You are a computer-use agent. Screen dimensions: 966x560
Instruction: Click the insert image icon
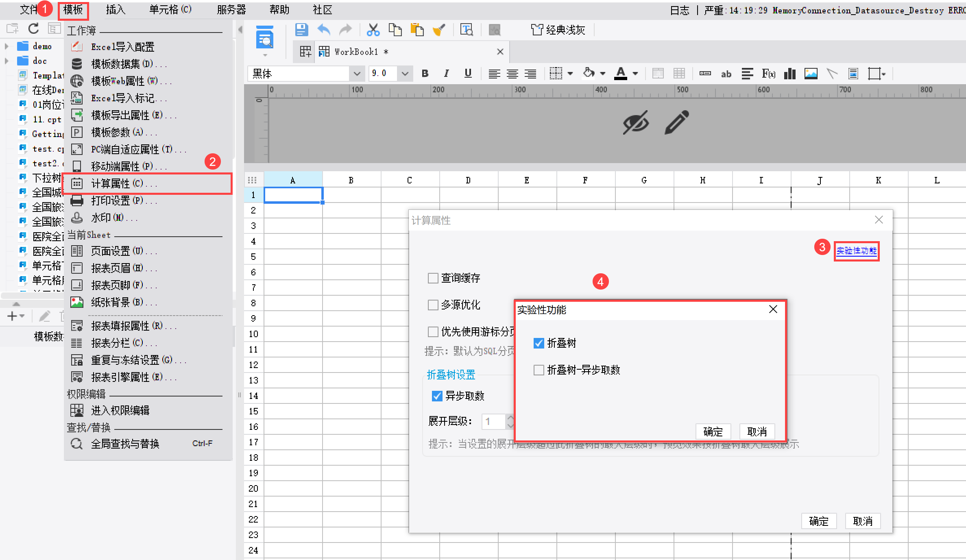click(811, 74)
